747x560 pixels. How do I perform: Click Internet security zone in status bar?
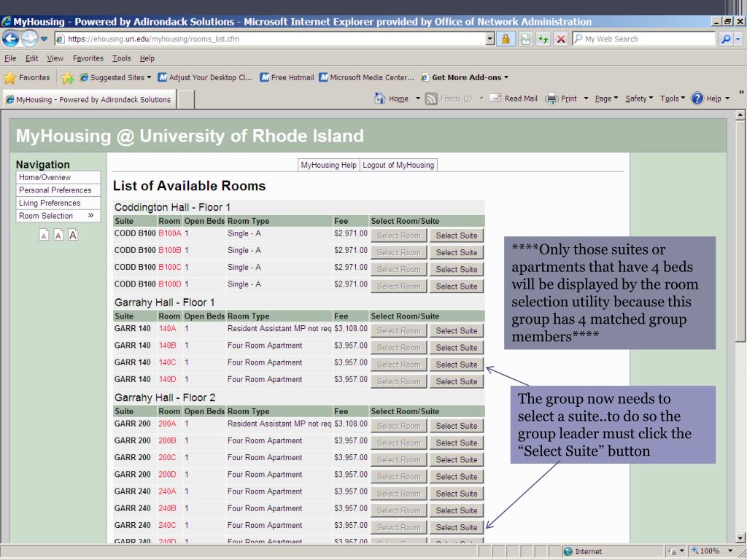click(583, 551)
